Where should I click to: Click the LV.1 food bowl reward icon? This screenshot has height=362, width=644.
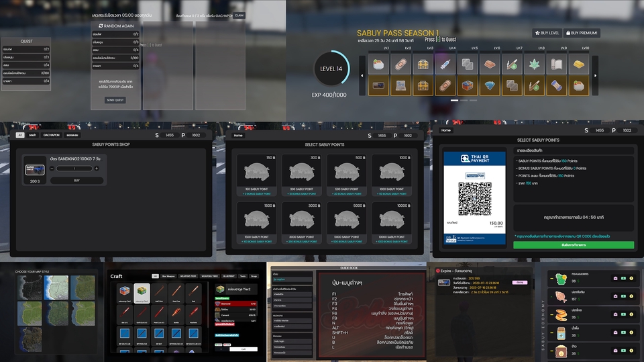[378, 64]
